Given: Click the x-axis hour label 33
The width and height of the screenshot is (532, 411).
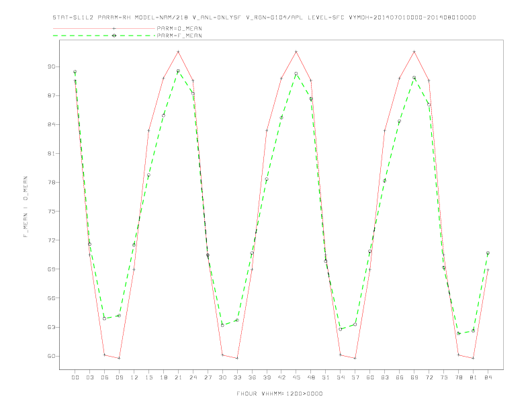Looking at the screenshot, I should point(237,377).
